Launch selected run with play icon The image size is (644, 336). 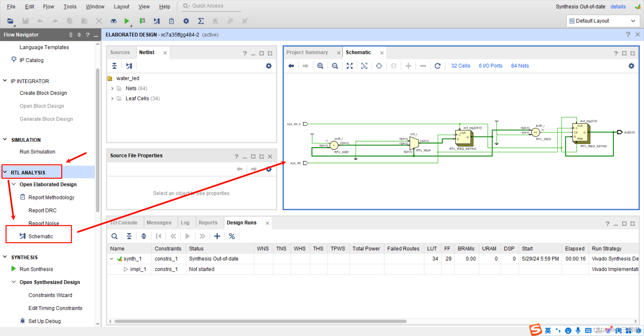point(187,236)
